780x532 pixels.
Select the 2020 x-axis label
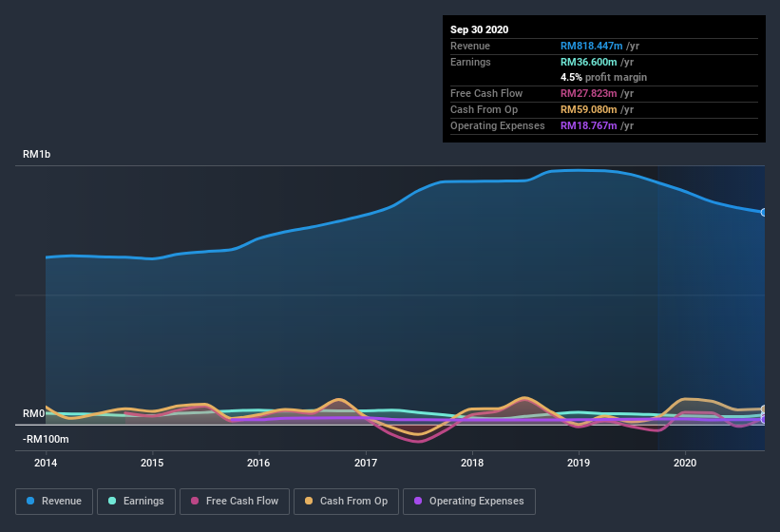(684, 463)
